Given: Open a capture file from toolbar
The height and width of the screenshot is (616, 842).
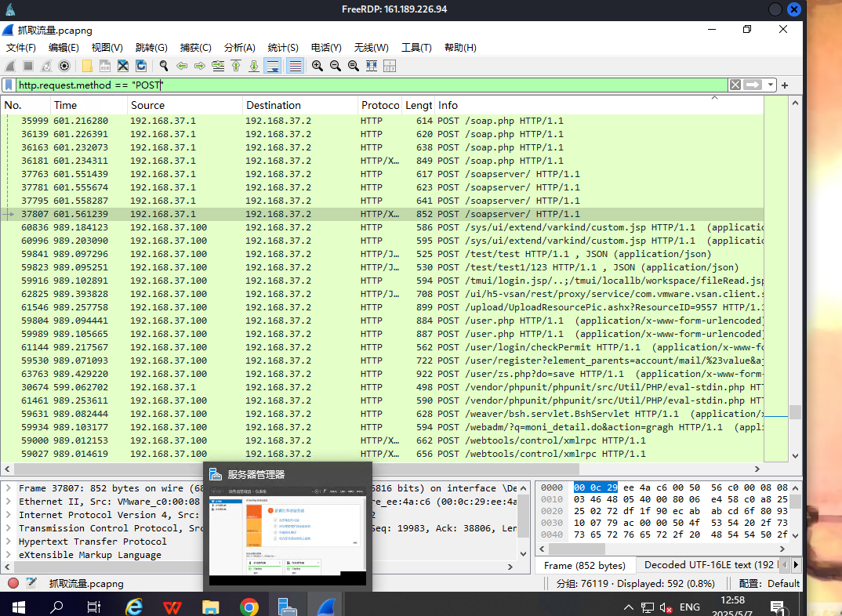Looking at the screenshot, I should [87, 66].
